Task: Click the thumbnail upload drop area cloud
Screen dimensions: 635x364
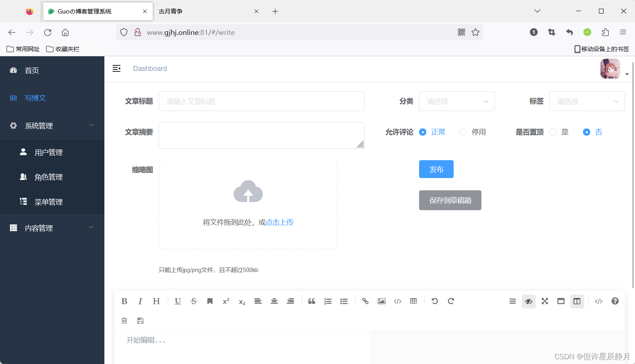Action: [248, 191]
